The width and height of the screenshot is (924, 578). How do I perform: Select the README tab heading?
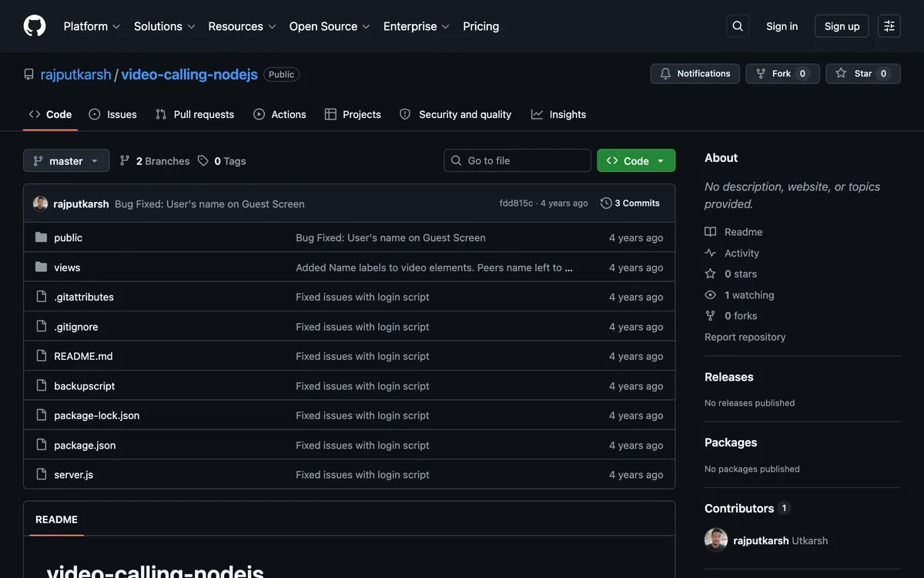pos(56,519)
